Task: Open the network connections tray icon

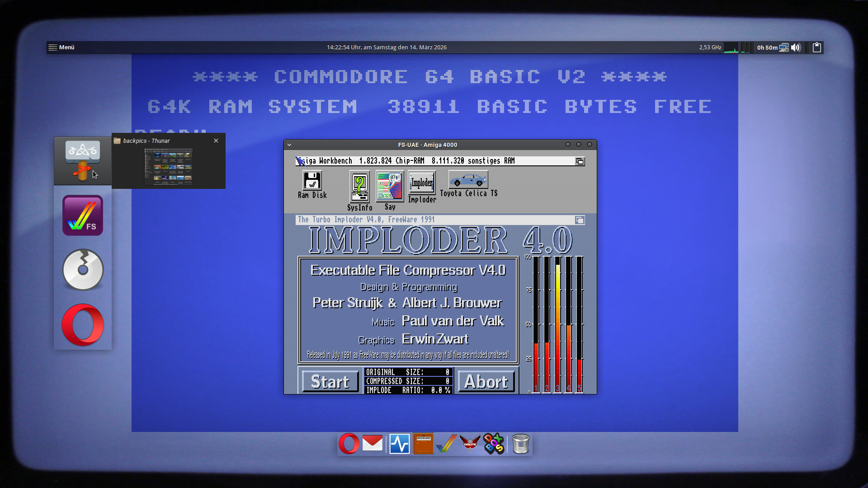Action: tap(784, 47)
